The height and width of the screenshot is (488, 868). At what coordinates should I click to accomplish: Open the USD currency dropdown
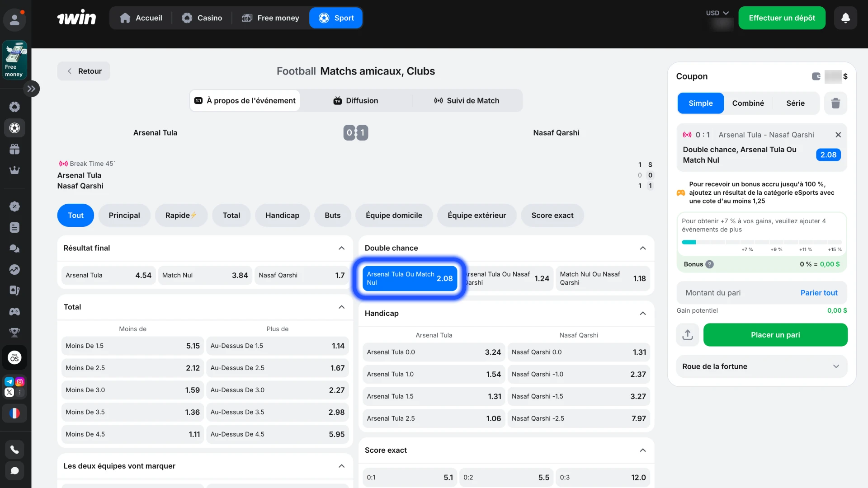[717, 13]
